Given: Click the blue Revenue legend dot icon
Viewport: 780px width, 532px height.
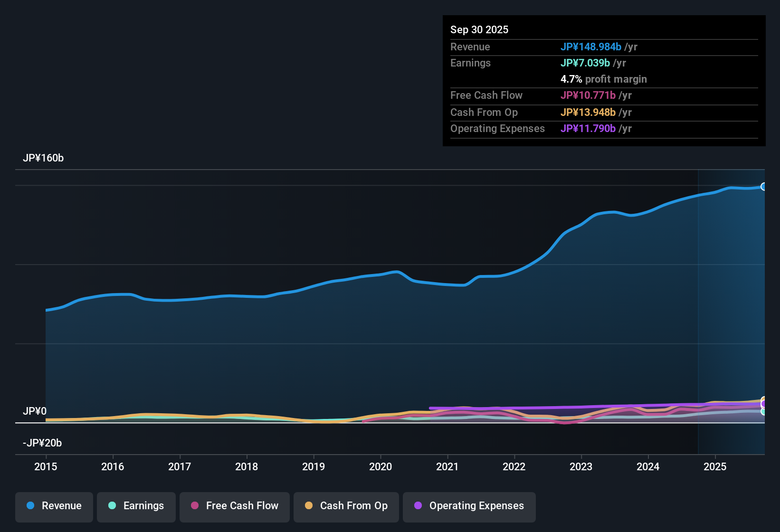Looking at the screenshot, I should (x=30, y=506).
